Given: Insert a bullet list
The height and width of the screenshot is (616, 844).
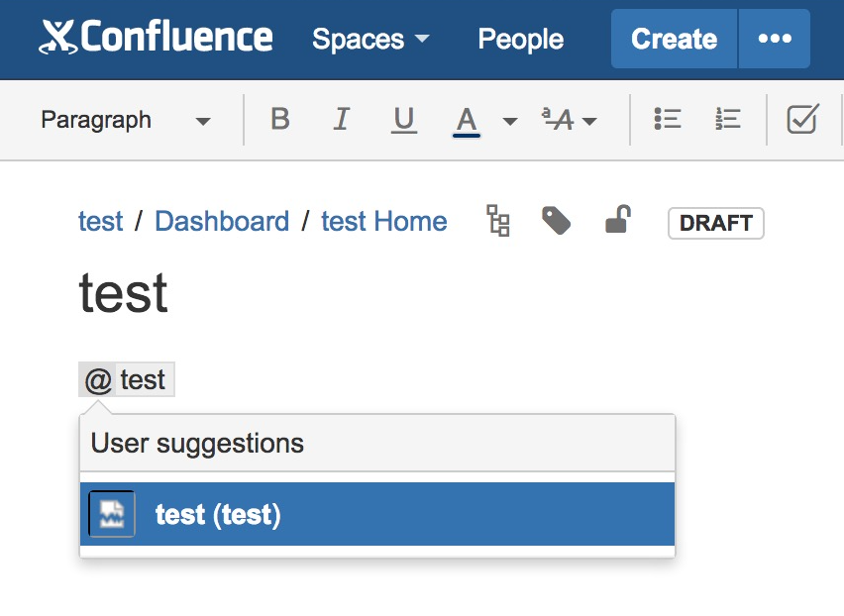Looking at the screenshot, I should click(x=668, y=120).
